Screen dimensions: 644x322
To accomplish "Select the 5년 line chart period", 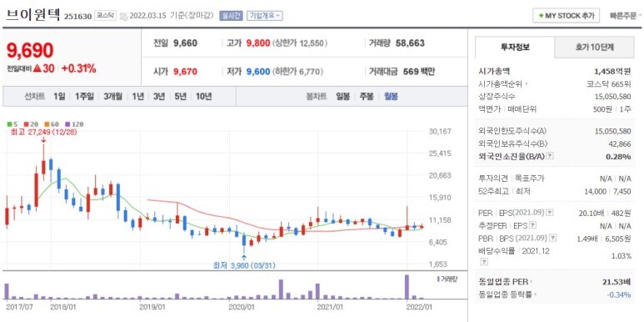I will coord(180,97).
